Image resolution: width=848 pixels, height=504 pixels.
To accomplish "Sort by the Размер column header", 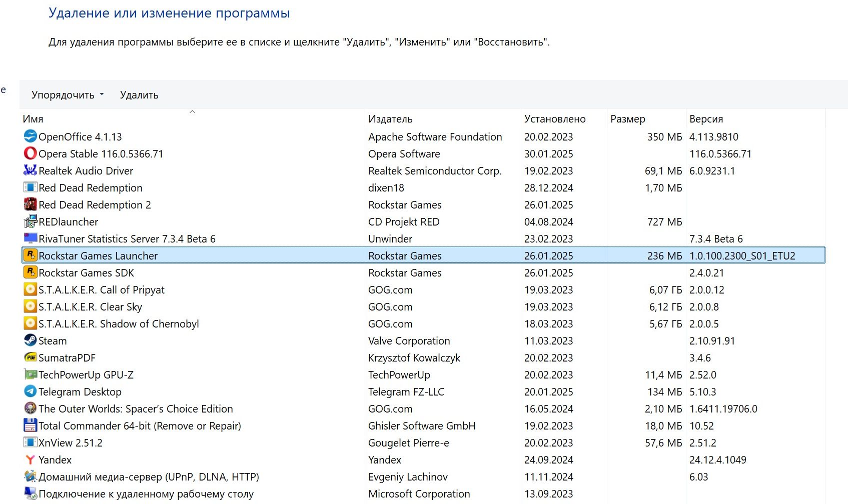I will tap(627, 119).
